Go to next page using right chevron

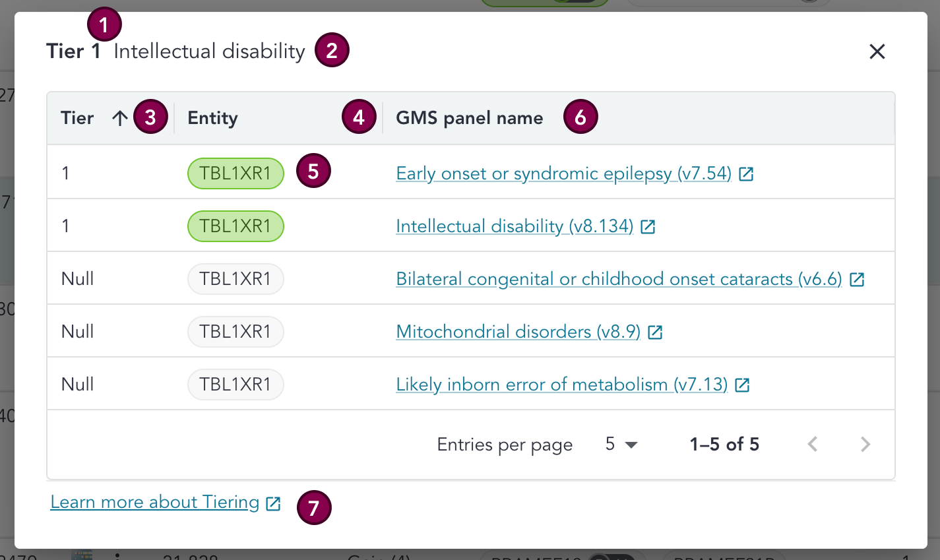pyautogui.click(x=865, y=444)
